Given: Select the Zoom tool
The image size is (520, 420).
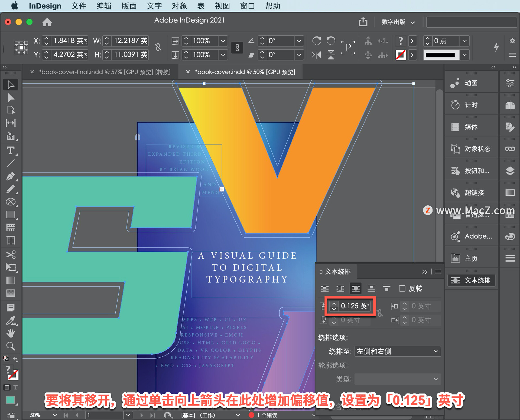Looking at the screenshot, I should coord(11,346).
